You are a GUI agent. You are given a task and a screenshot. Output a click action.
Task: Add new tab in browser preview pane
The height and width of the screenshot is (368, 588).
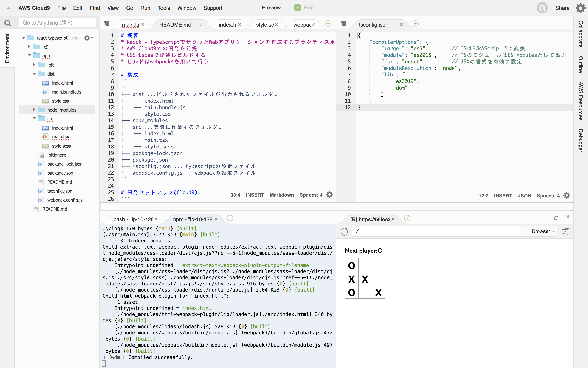[407, 218]
